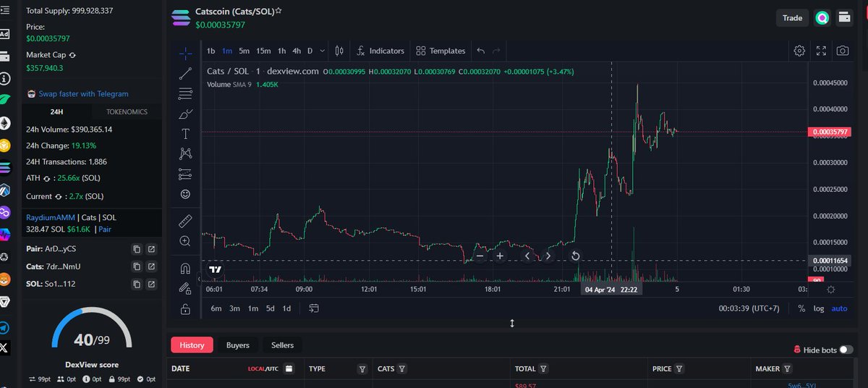This screenshot has width=868, height=388.
Task: Add Catscoin to favorites star
Action: tap(278, 12)
